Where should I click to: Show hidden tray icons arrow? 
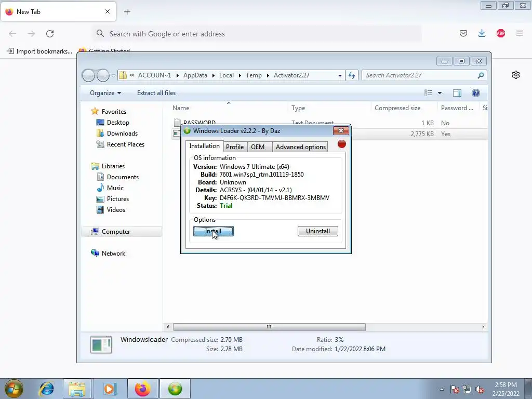(x=442, y=389)
